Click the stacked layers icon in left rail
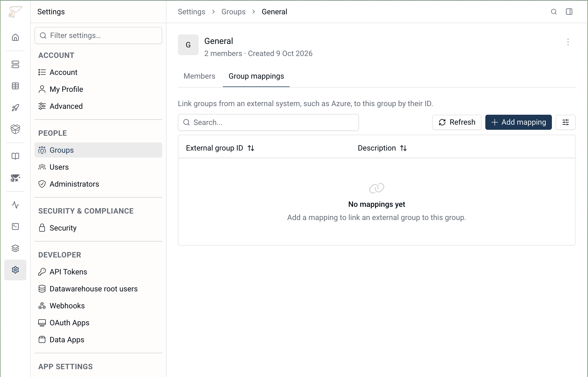Viewport: 588px width, 377px height. point(15,248)
